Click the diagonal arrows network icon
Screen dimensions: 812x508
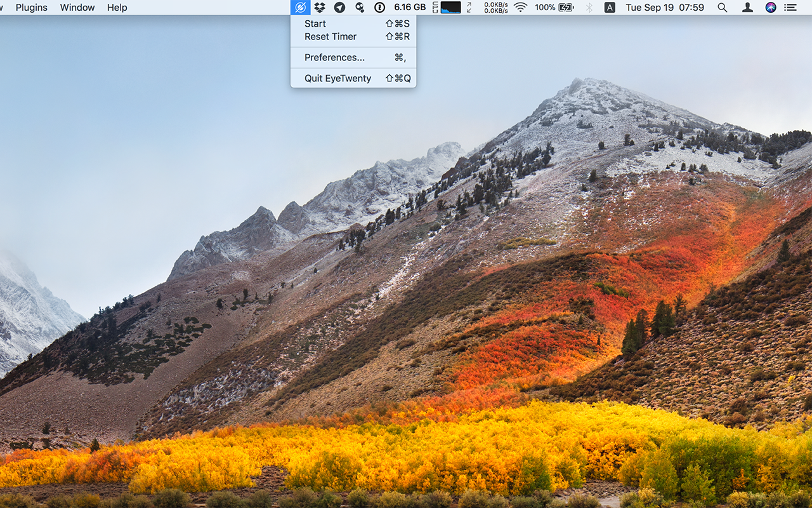(x=469, y=8)
